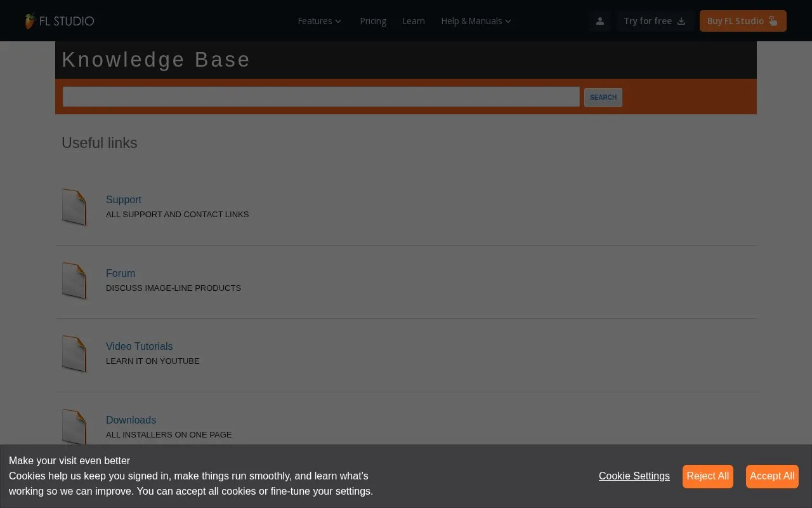Click the 'ALL SUPPORT AND CONTACT LINKS' text
This screenshot has height=508, width=812.
click(x=178, y=215)
